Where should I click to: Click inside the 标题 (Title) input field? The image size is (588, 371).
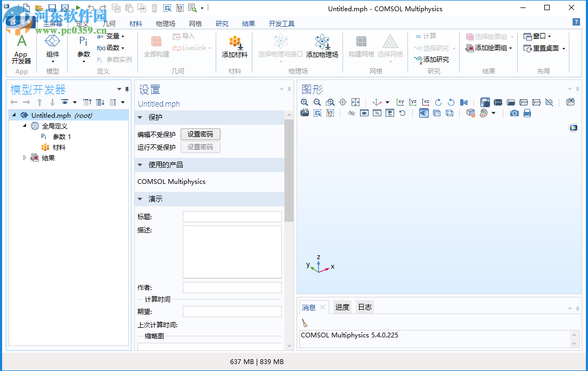click(x=232, y=216)
